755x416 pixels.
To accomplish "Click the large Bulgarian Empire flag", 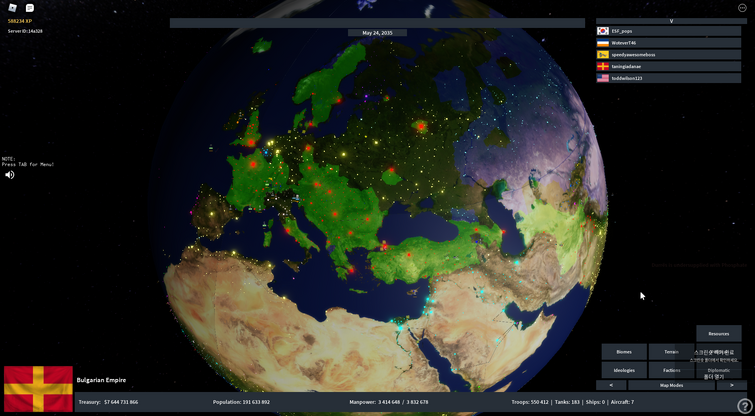I will click(x=38, y=389).
